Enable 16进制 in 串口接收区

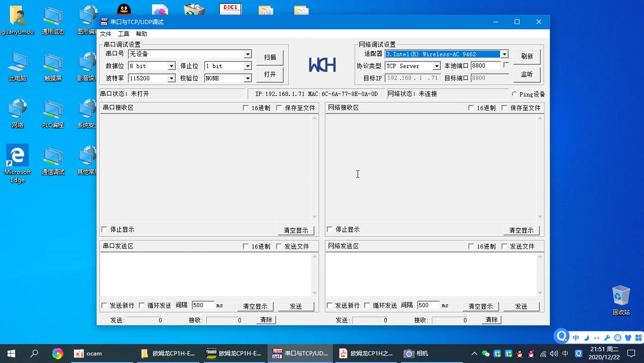coord(246,108)
